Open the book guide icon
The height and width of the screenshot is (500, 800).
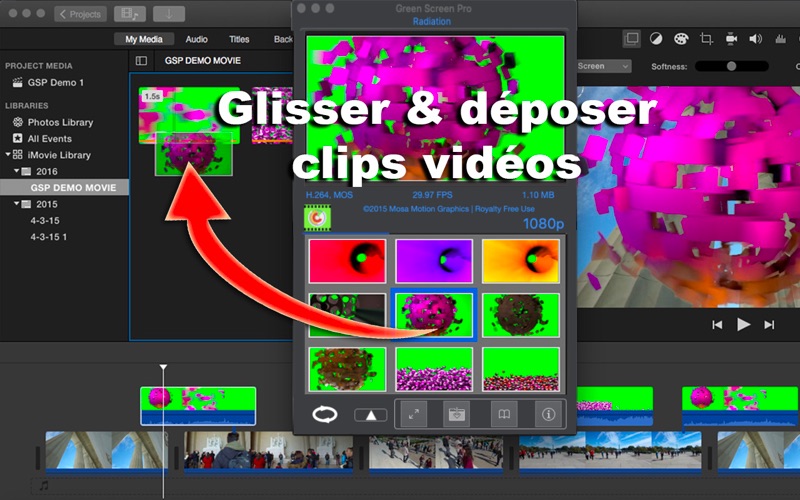(504, 414)
